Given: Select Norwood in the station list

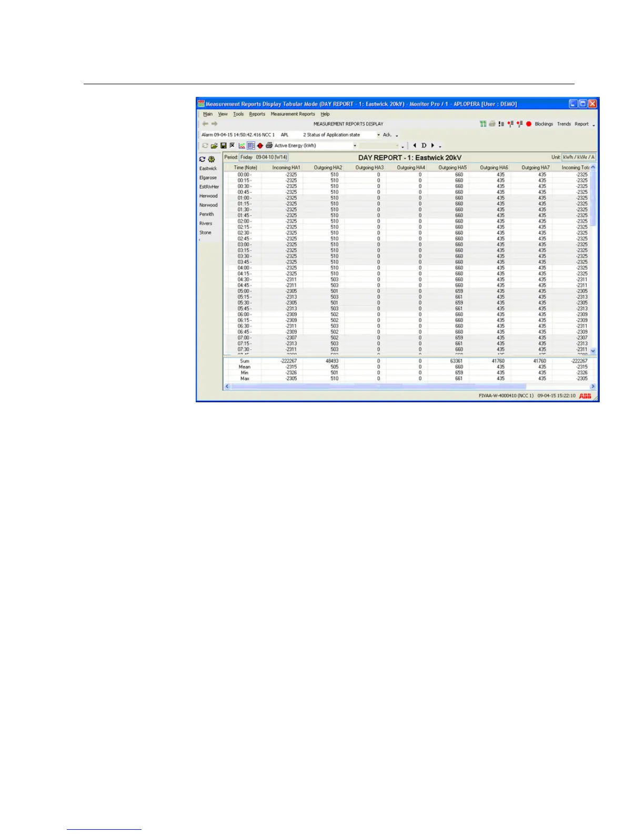Looking at the screenshot, I should click(208, 205).
